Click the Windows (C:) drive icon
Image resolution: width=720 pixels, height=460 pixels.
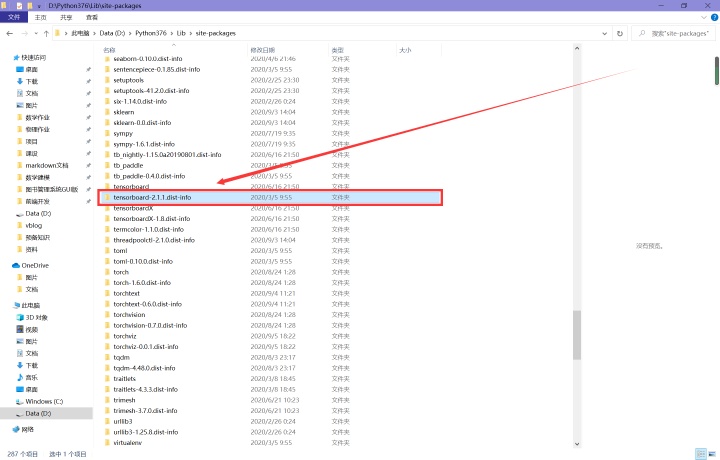(20, 401)
